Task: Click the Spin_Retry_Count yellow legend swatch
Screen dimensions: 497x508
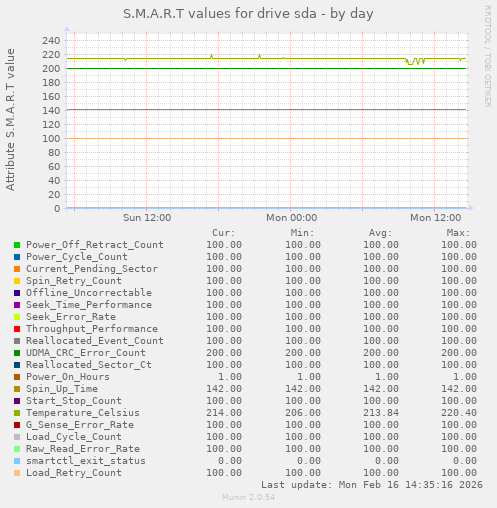Action: [x=17, y=281]
